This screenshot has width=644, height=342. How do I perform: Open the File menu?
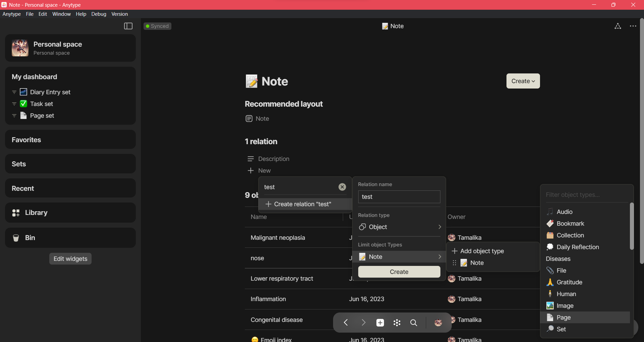point(30,14)
